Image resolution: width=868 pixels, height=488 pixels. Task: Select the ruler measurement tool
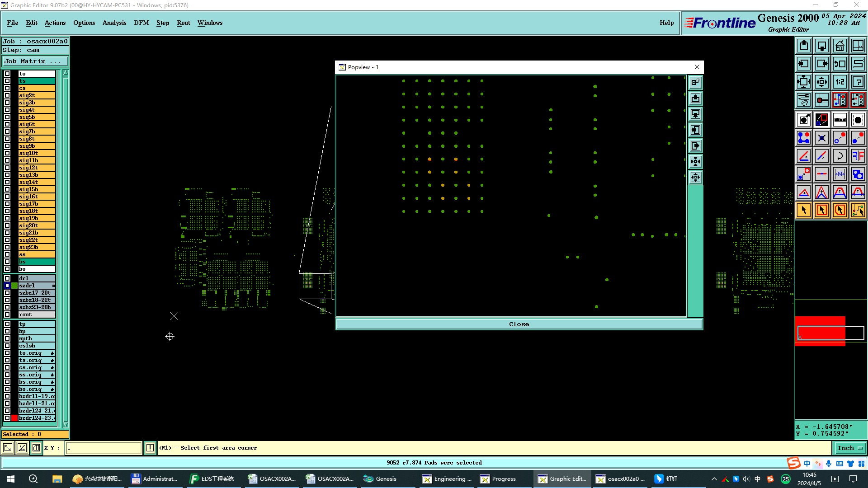(x=840, y=120)
